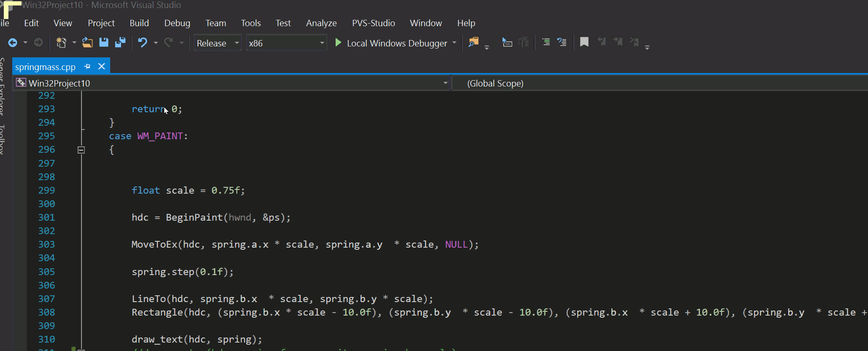868x351 pixels.
Task: Click the Navigate Backward arrow icon
Action: [13, 43]
